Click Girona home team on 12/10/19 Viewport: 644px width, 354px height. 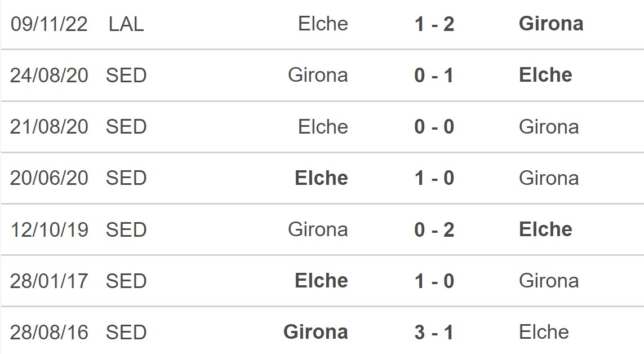pos(318,229)
